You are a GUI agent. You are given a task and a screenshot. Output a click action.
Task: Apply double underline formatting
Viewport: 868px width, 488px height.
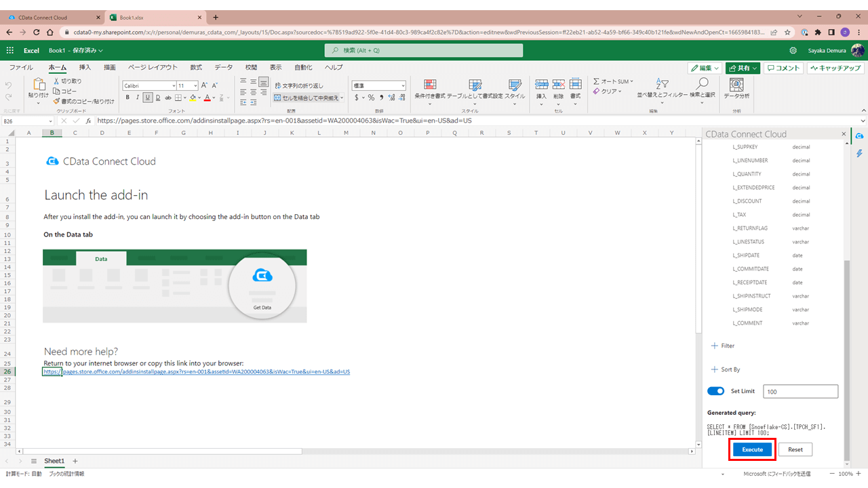(157, 98)
